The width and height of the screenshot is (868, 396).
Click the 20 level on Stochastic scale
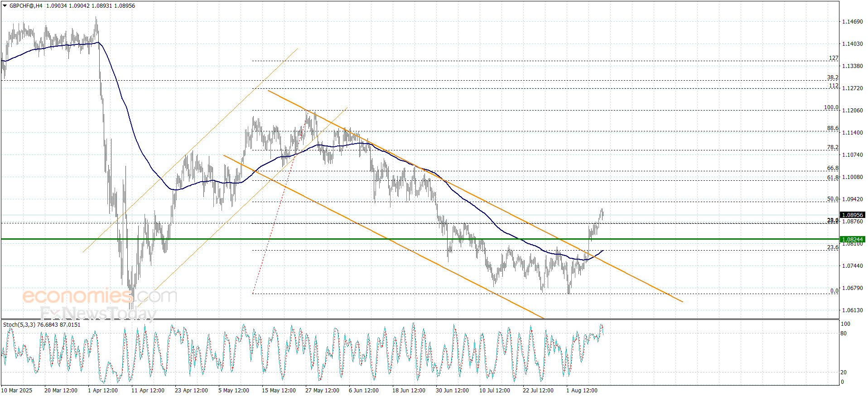click(x=844, y=372)
